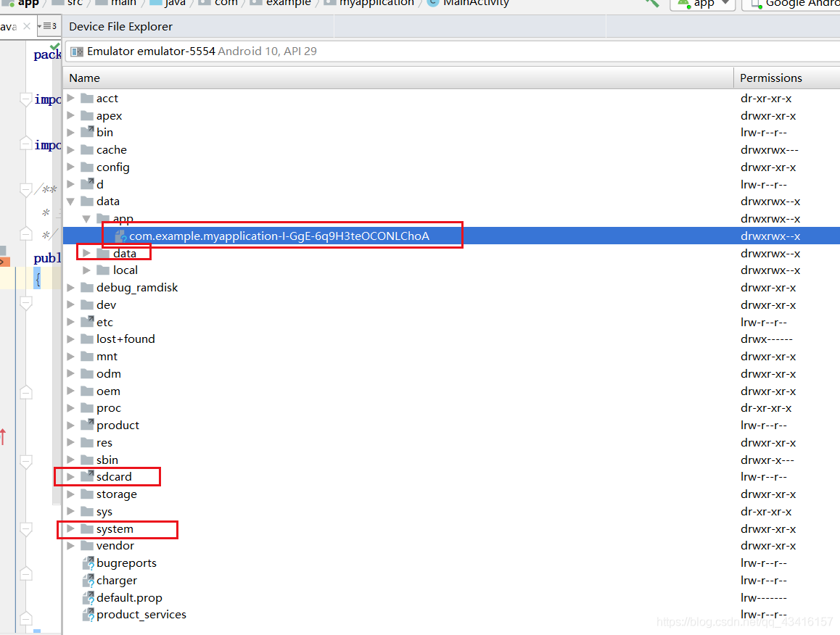Screen dimensions: 840x635
Task: Select the com.example.myapplication-l-GgE row
Action: click(x=451, y=236)
